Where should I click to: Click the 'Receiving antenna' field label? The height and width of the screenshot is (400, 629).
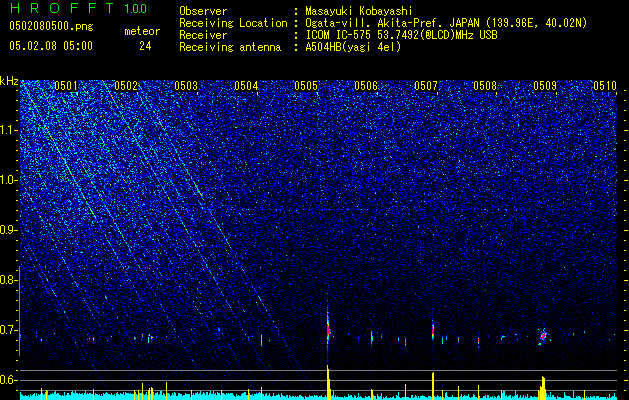[230, 47]
